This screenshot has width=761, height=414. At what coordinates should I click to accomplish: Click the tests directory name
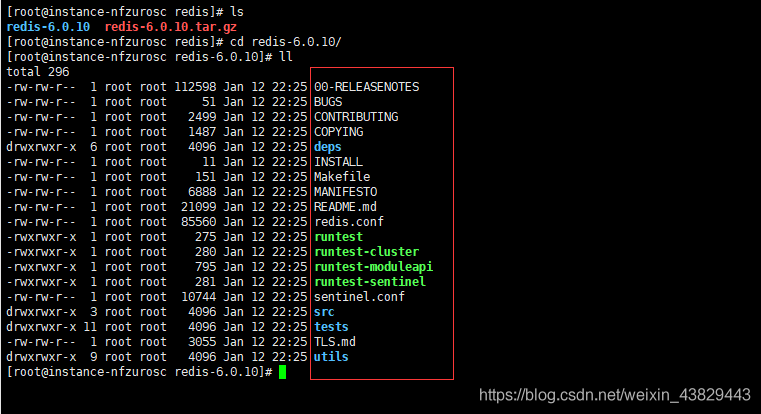click(x=331, y=327)
